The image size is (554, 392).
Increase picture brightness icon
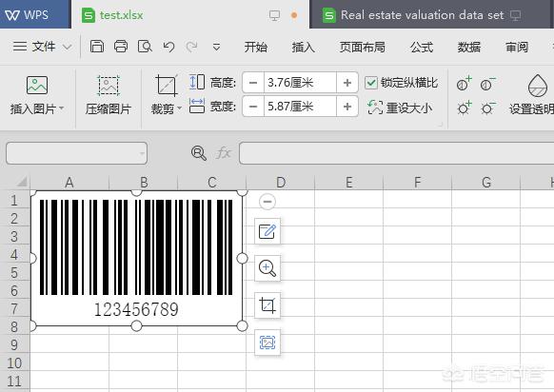[x=464, y=108]
